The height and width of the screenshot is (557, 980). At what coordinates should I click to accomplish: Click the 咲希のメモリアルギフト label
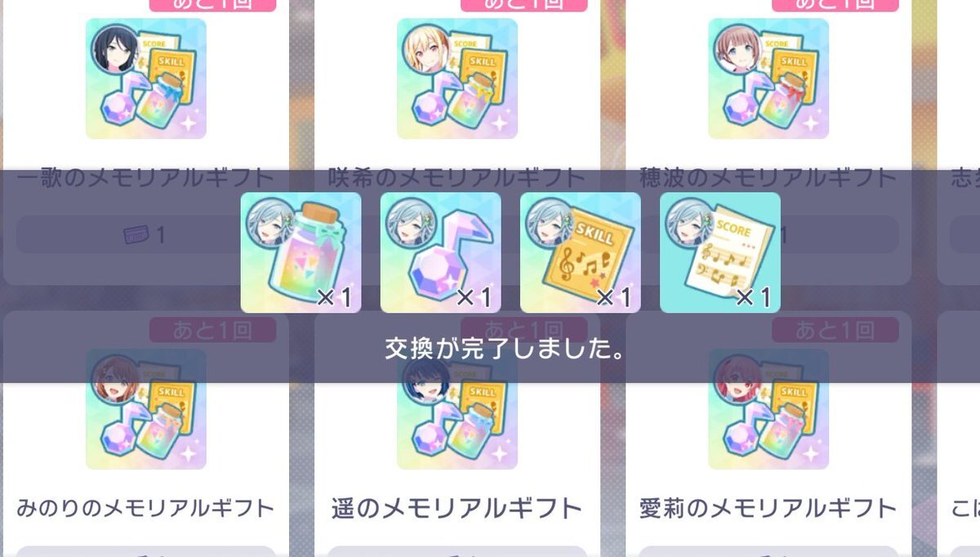457,177
